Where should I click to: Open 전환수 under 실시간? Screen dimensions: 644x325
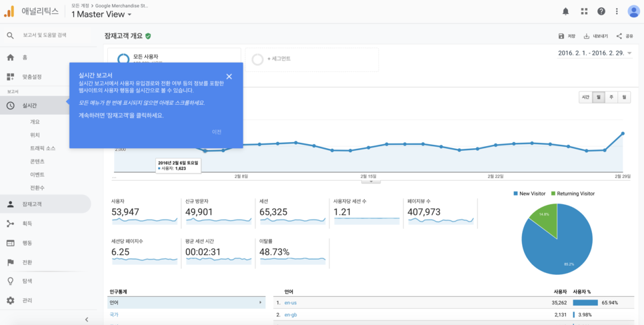coord(37,188)
